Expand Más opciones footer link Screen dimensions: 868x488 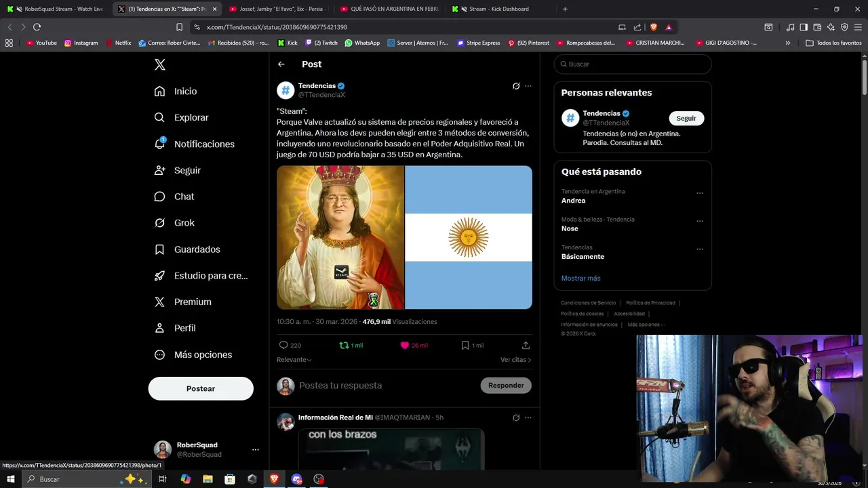pos(646,325)
